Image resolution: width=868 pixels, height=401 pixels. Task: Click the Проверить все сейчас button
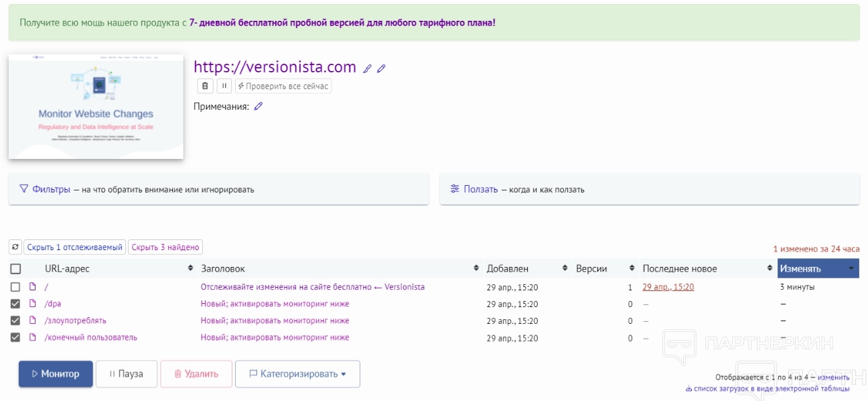[283, 86]
